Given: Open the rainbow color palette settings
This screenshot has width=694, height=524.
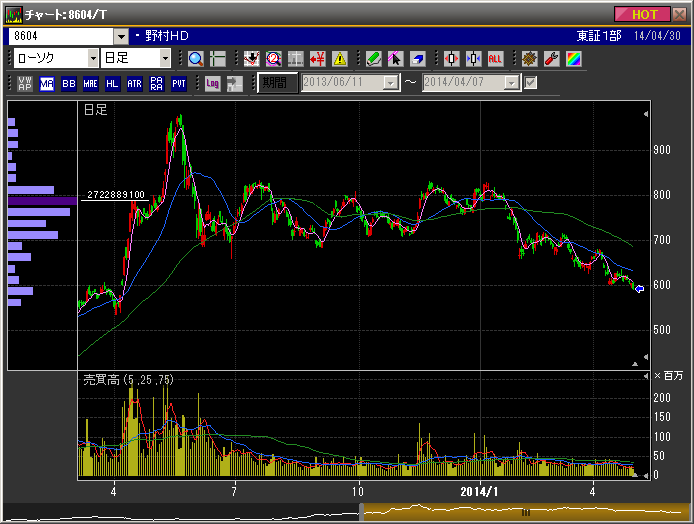Looking at the screenshot, I should point(573,58).
